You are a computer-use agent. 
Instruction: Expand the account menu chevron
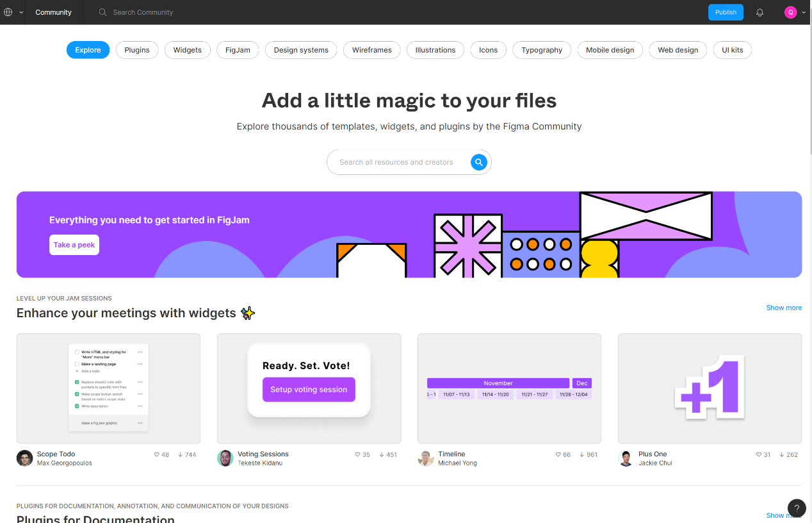[804, 12]
